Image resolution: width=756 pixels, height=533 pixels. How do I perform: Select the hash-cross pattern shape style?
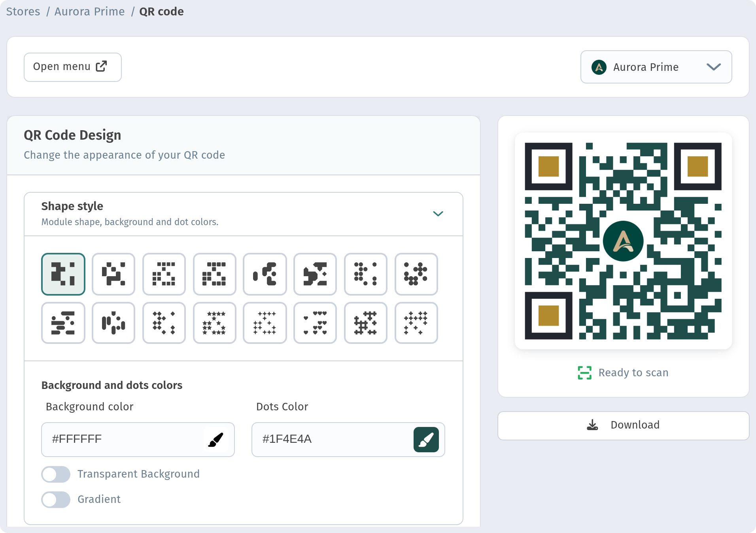pos(366,323)
